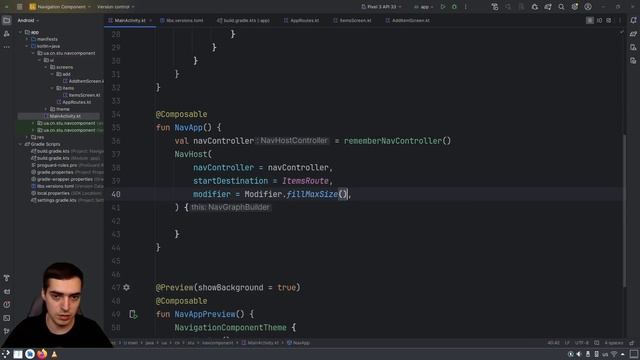The height and width of the screenshot is (360, 640).
Task: Open the Terminal left sidebar icon
Action: 7,318
